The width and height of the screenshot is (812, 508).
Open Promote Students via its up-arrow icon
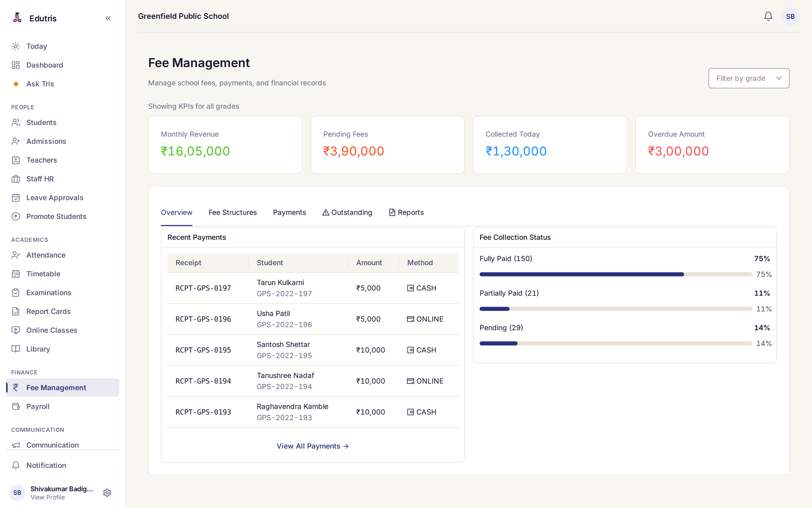pos(16,216)
